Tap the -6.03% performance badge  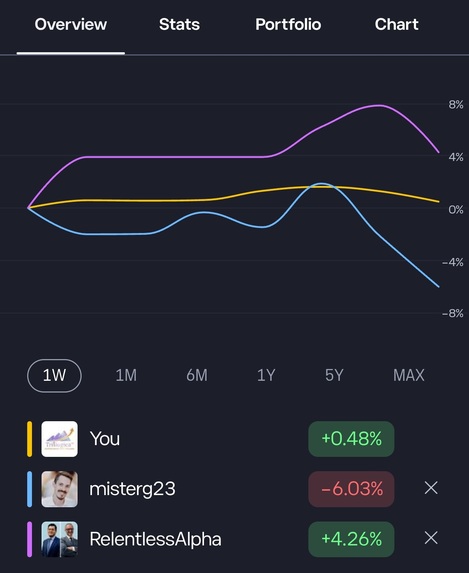351,489
